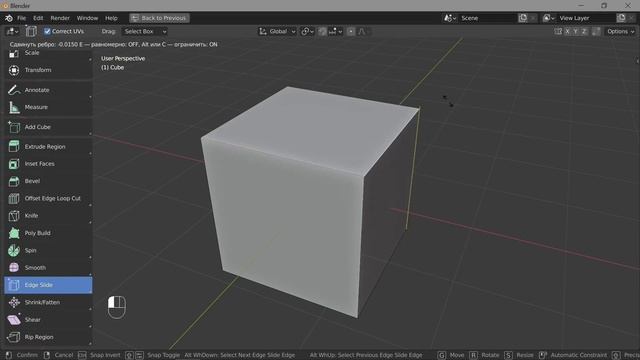Click mesh symmetry icon before X Y Z
The height and width of the screenshot is (360, 640).
[x=558, y=31]
